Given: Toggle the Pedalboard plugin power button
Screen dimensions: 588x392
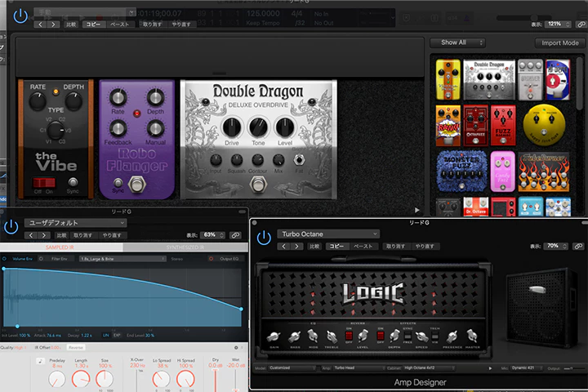Looking at the screenshot, I should [20, 16].
